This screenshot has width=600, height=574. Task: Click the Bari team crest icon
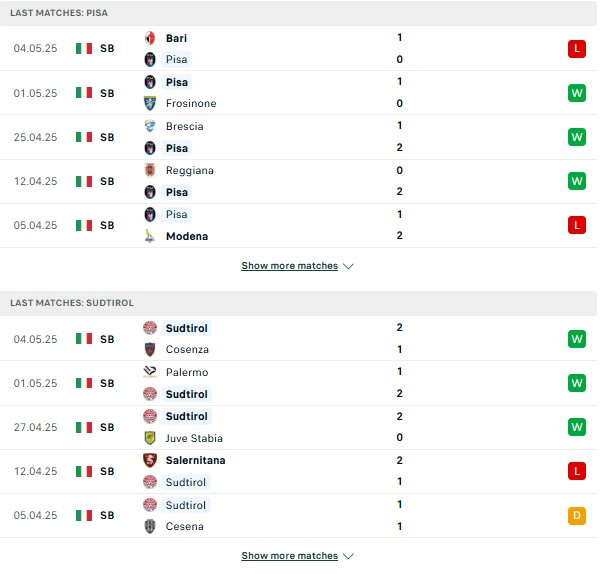[x=150, y=38]
